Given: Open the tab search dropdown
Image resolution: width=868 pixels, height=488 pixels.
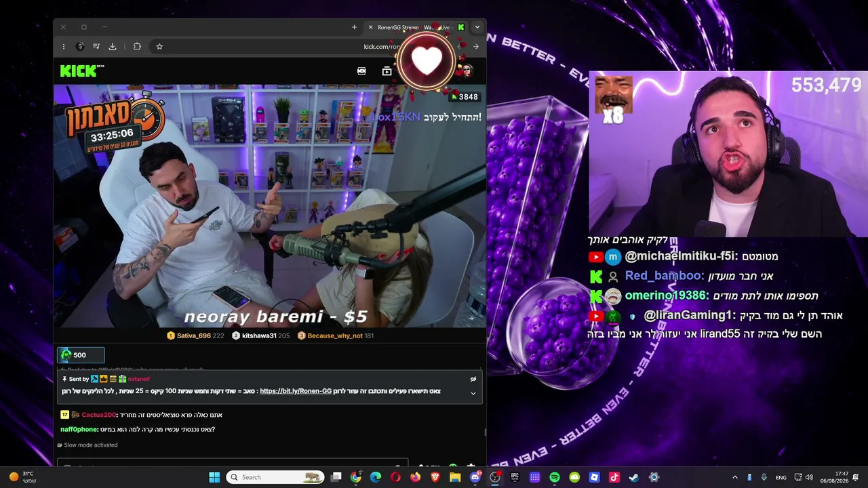Looking at the screenshot, I should pos(477,27).
